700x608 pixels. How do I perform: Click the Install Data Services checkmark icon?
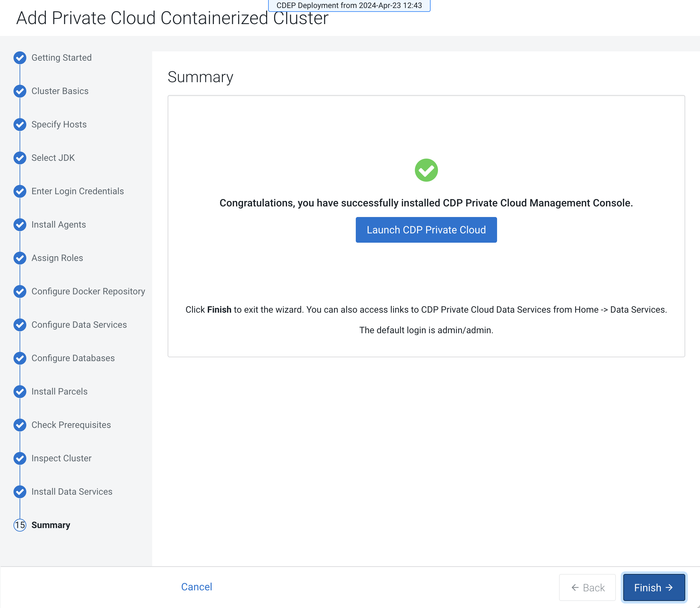tap(20, 491)
